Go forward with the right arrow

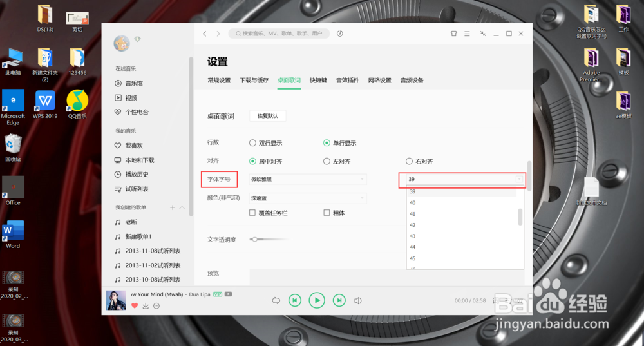(218, 34)
